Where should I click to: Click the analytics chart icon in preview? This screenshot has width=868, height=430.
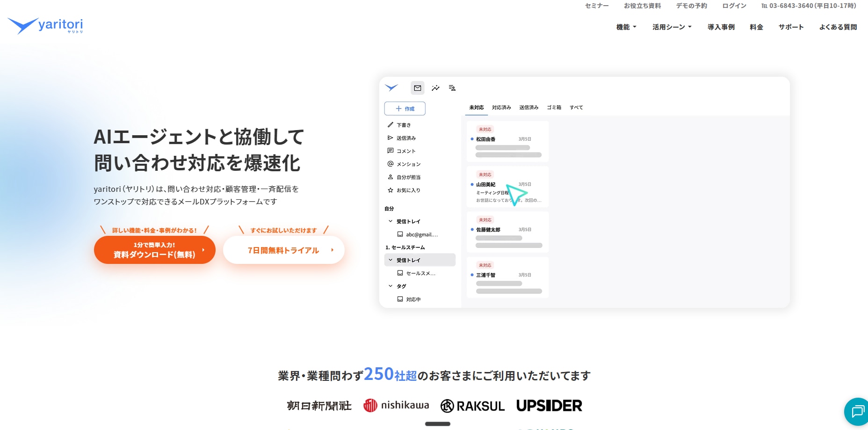(x=435, y=88)
